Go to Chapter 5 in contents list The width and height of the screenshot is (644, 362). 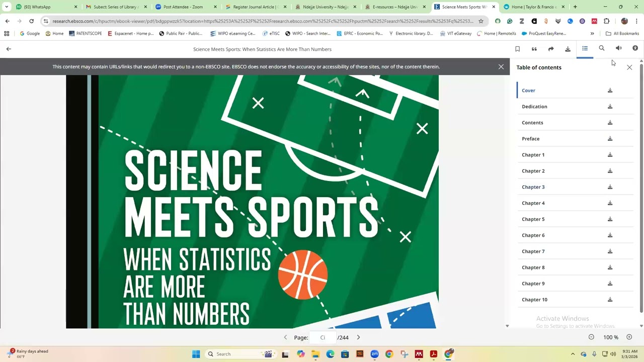533,219
